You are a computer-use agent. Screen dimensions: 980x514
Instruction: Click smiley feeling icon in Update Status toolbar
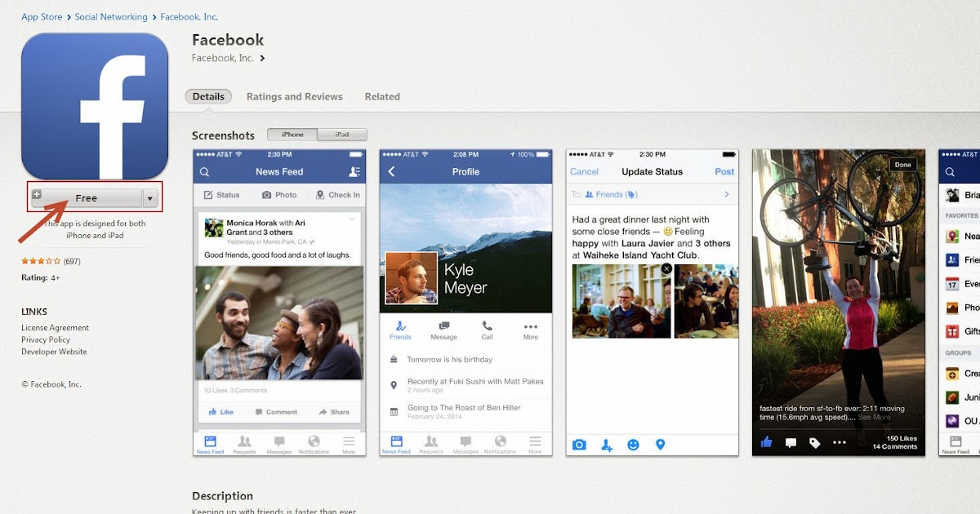pos(633,445)
